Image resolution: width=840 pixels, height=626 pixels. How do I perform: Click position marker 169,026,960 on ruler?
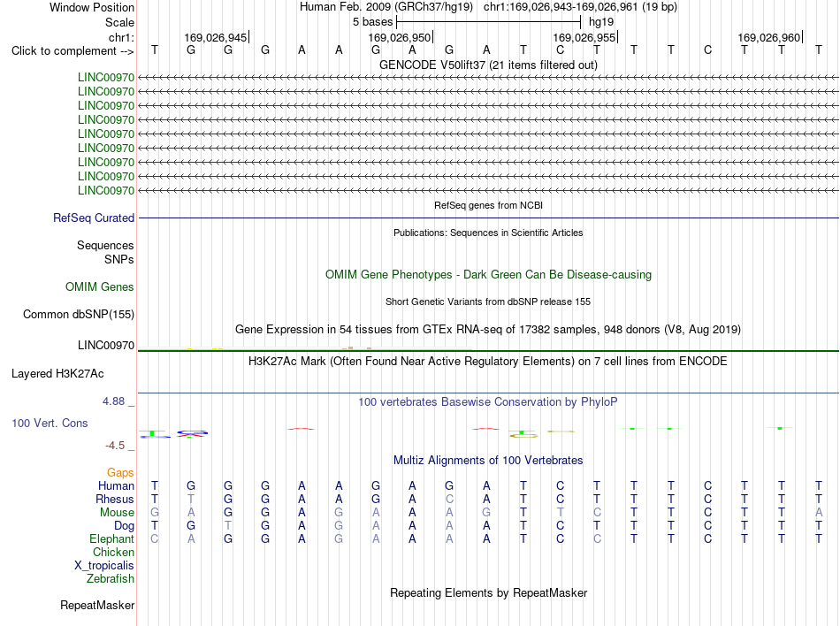pos(769,37)
